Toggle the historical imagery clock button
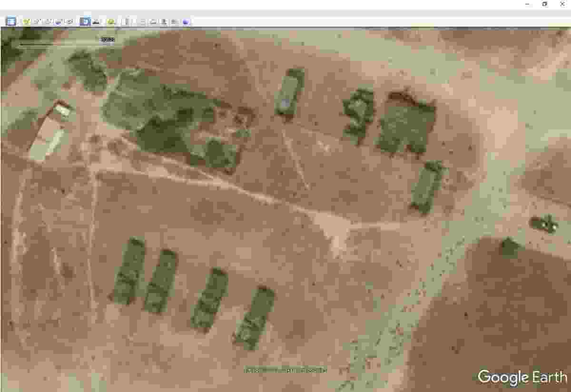The height and width of the screenshot is (392, 571). (86, 21)
